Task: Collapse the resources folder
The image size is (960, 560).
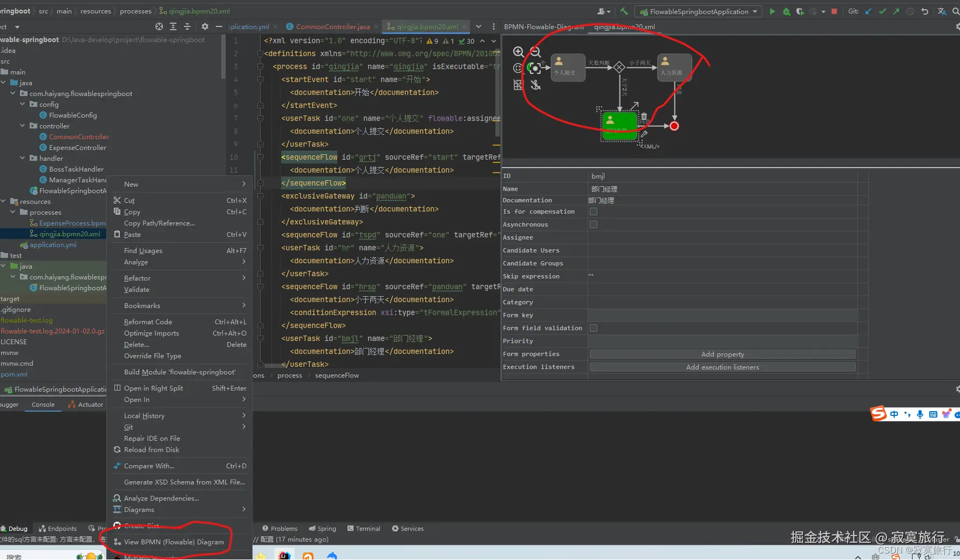Action: (x=3, y=201)
